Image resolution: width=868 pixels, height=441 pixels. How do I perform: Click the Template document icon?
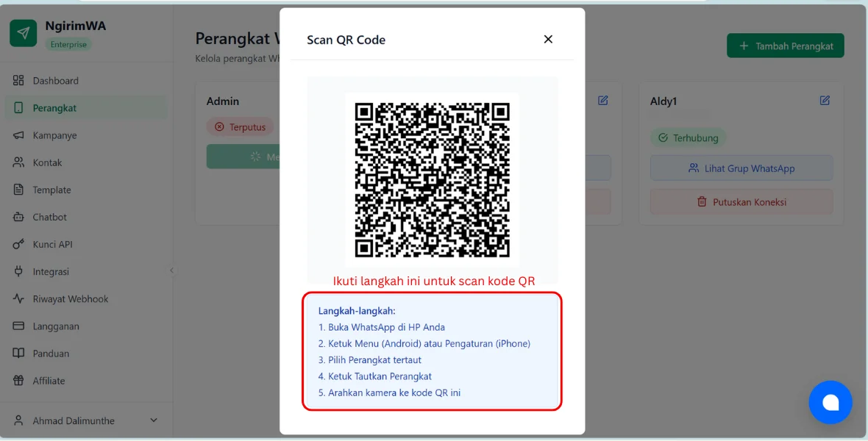tap(18, 190)
